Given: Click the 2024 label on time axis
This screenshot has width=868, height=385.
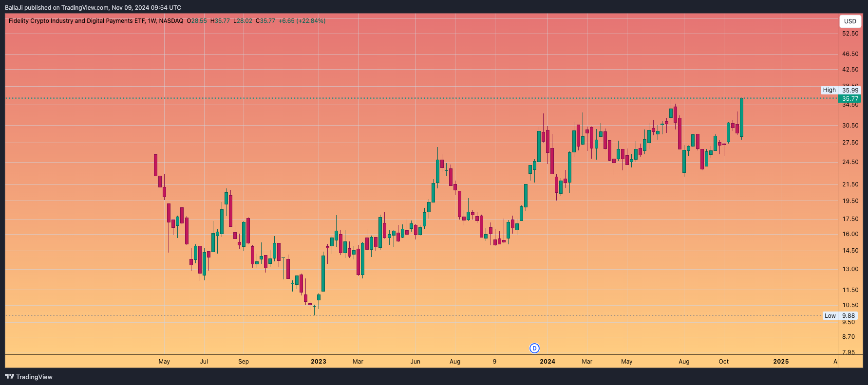Looking at the screenshot, I should pyautogui.click(x=547, y=361).
